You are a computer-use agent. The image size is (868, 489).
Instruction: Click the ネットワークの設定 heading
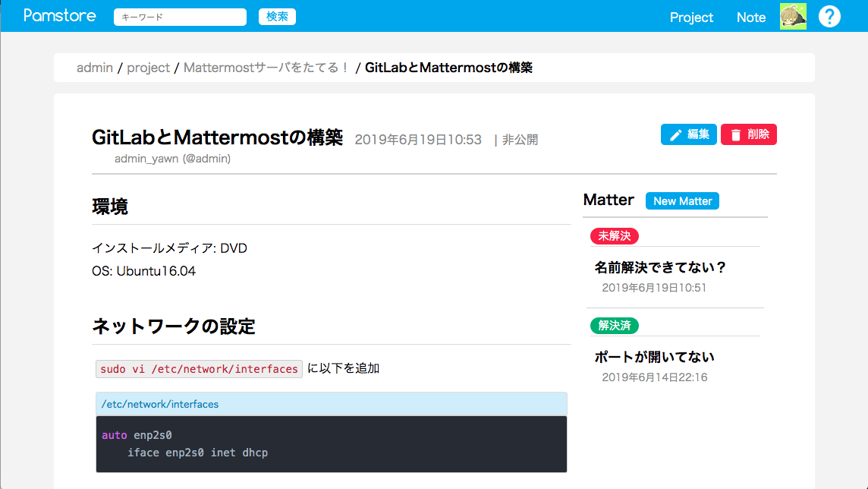point(173,327)
